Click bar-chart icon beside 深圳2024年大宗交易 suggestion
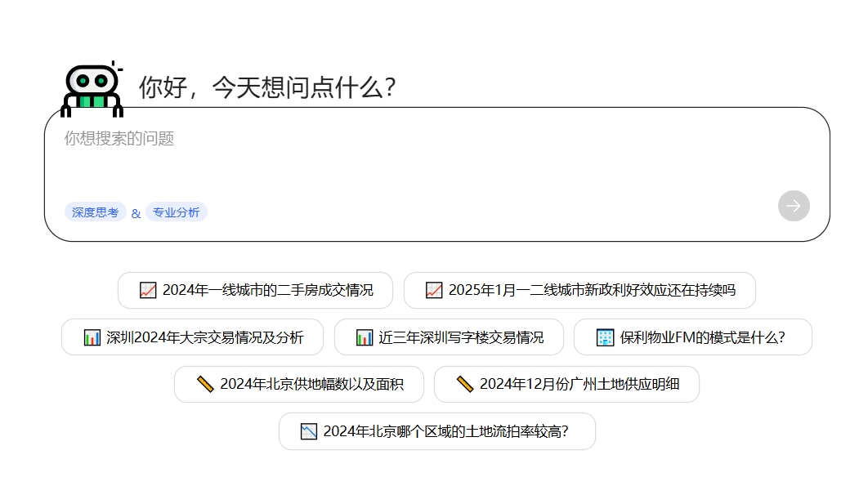Screen dimensions: 868x495 click(92, 337)
